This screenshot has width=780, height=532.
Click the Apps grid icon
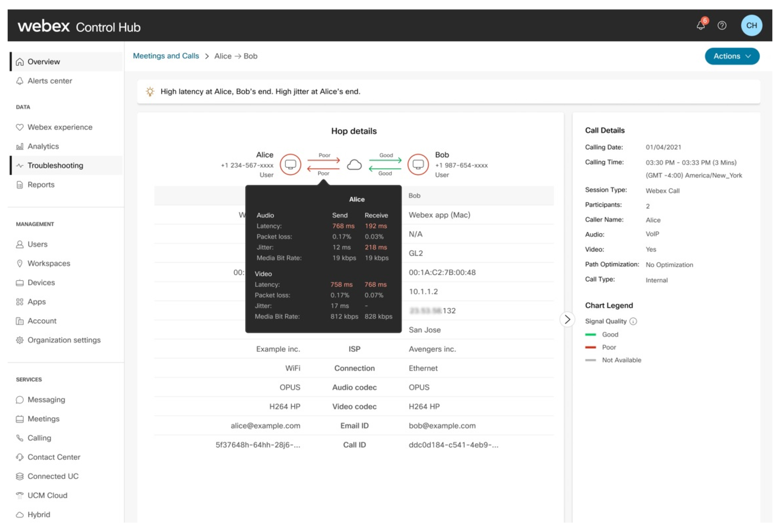click(x=20, y=302)
